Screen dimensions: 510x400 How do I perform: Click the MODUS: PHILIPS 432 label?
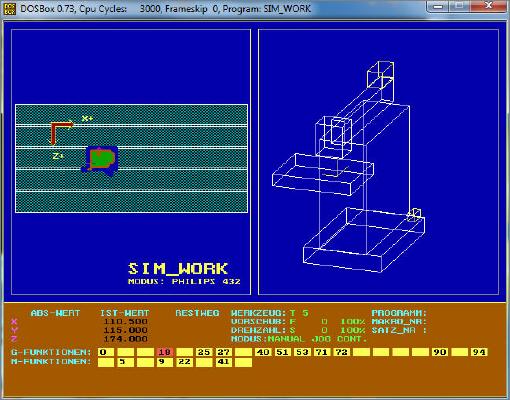(184, 281)
